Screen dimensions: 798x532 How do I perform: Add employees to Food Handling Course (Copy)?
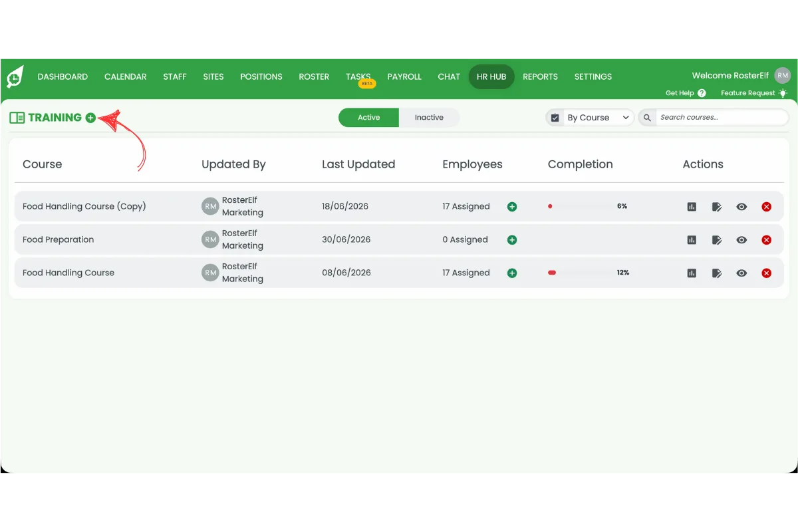(x=512, y=207)
